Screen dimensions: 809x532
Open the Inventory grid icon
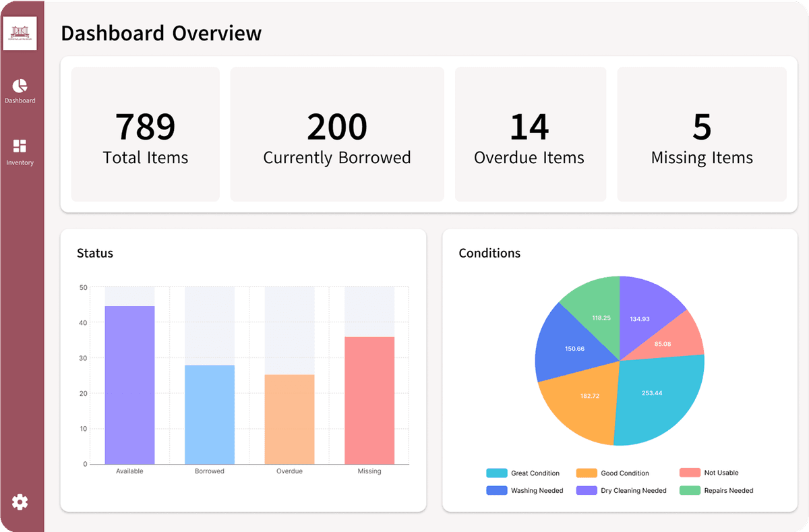tap(20, 146)
